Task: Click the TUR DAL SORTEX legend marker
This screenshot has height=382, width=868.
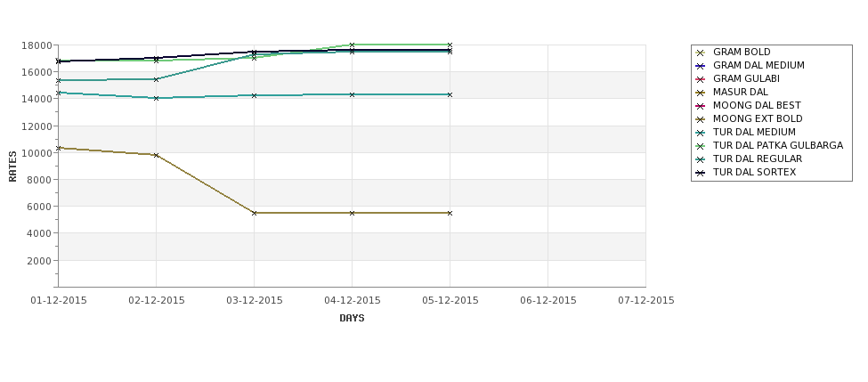Action: 701,173
